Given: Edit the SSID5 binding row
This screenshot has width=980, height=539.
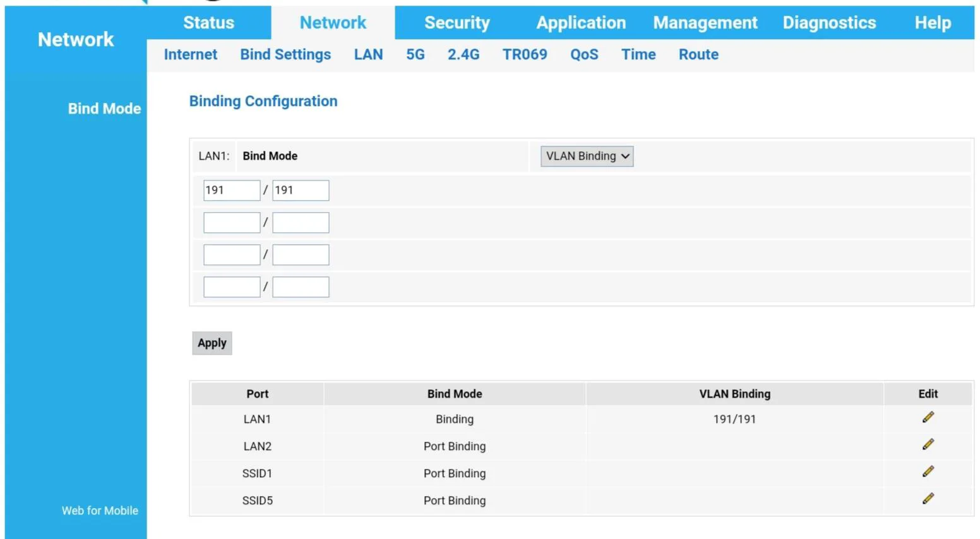Looking at the screenshot, I should point(928,499).
